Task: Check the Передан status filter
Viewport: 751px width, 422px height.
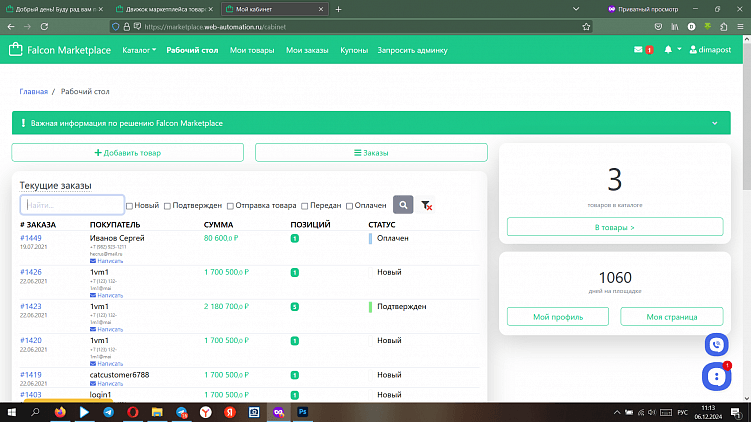Action: (x=305, y=206)
